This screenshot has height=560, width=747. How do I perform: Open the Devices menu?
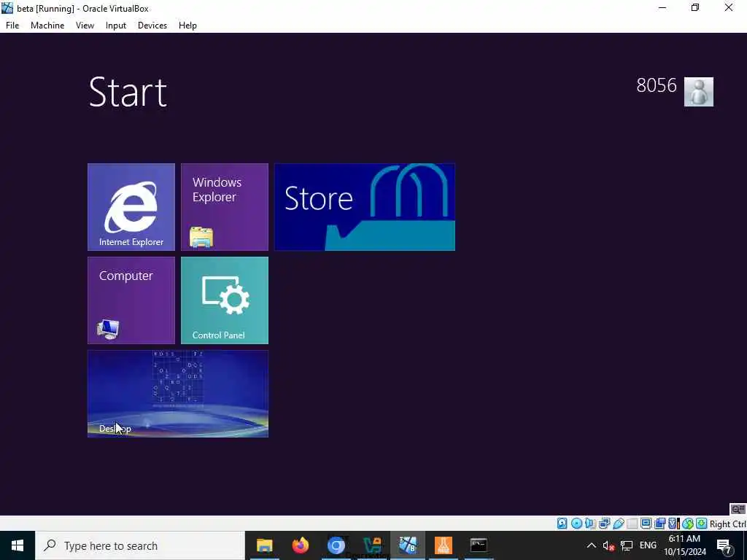[x=152, y=26]
